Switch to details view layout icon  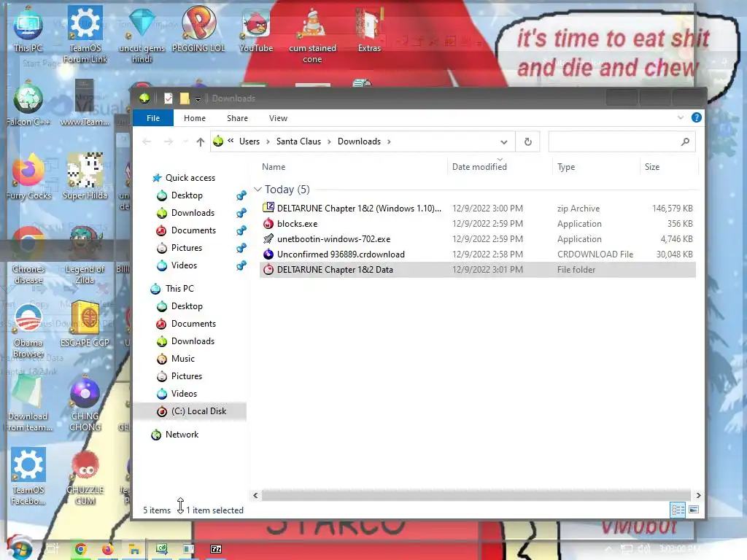[x=678, y=510]
